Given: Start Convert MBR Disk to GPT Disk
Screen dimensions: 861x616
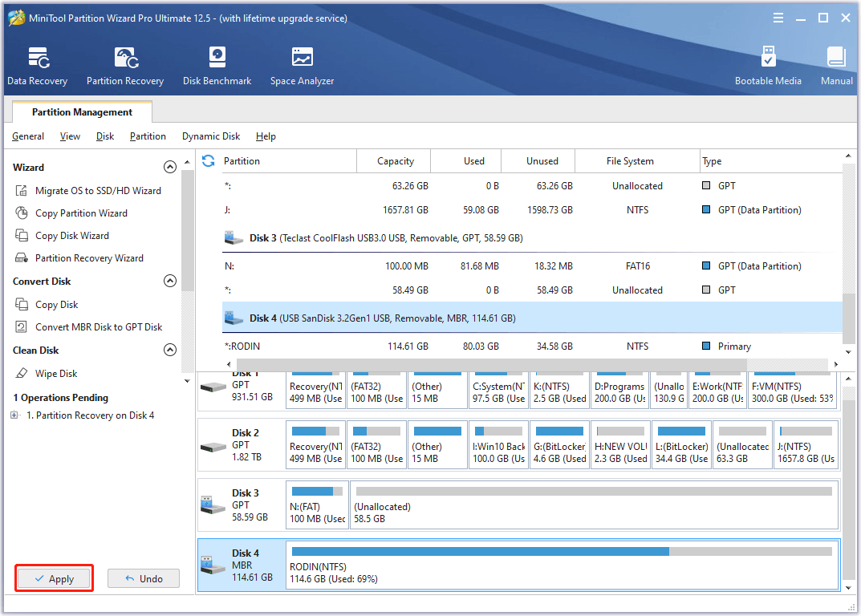Looking at the screenshot, I should (x=99, y=326).
